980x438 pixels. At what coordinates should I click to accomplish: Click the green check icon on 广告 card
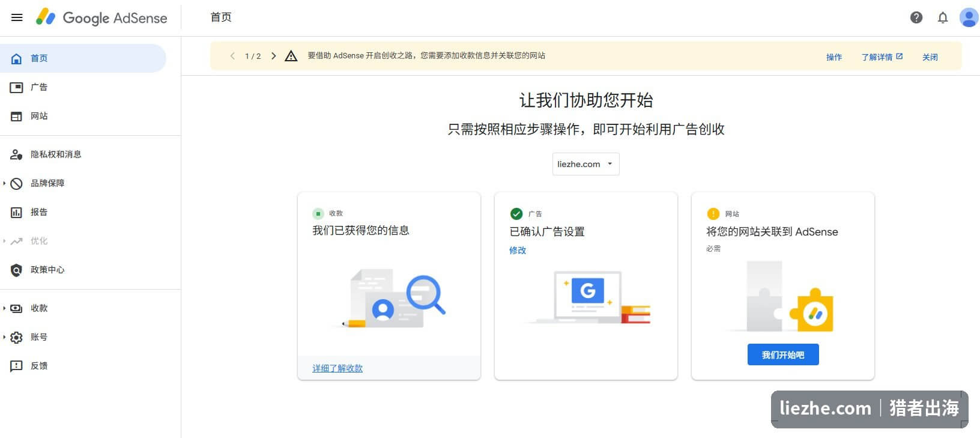pyautogui.click(x=516, y=214)
